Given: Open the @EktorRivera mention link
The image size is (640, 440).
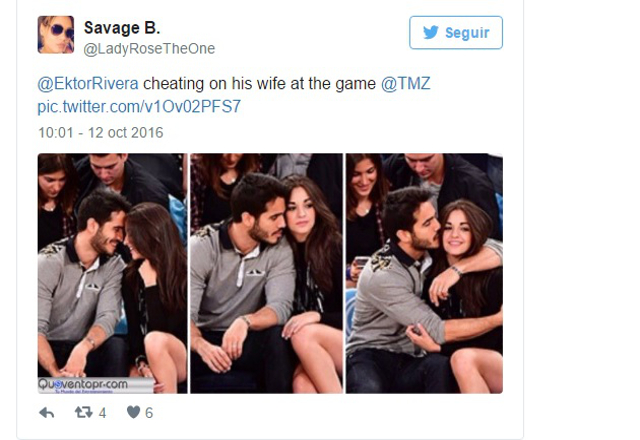Looking at the screenshot, I should (88, 84).
